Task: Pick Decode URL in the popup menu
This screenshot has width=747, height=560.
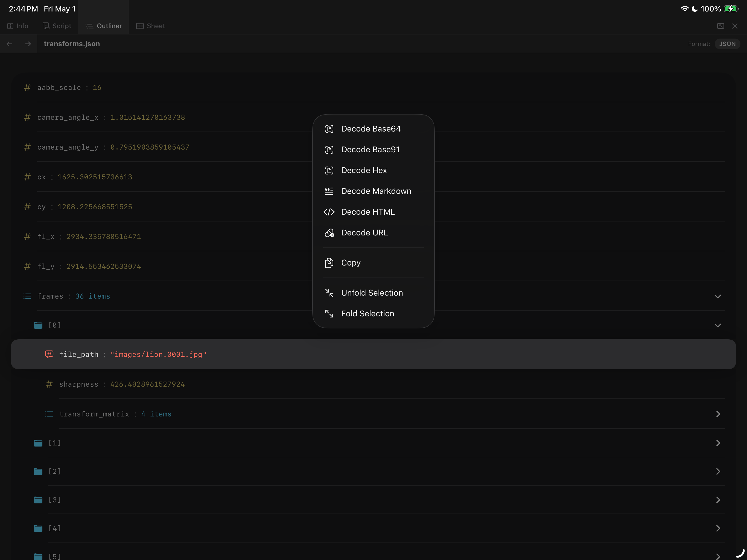Action: [x=373, y=233]
